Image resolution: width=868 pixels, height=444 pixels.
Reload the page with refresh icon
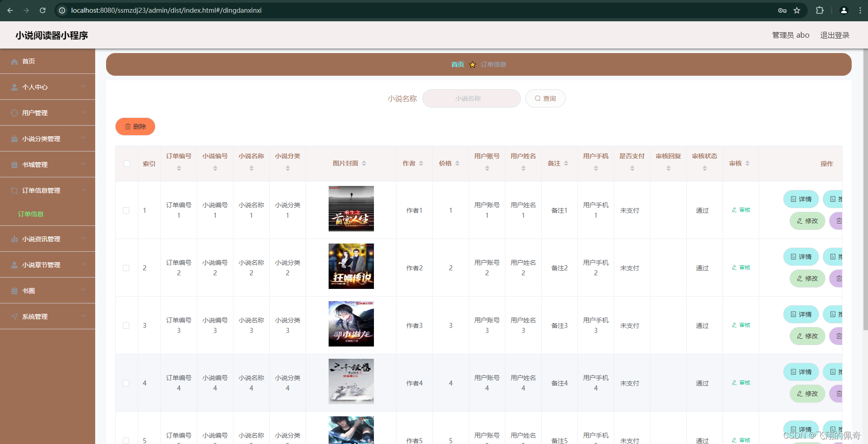tap(43, 10)
